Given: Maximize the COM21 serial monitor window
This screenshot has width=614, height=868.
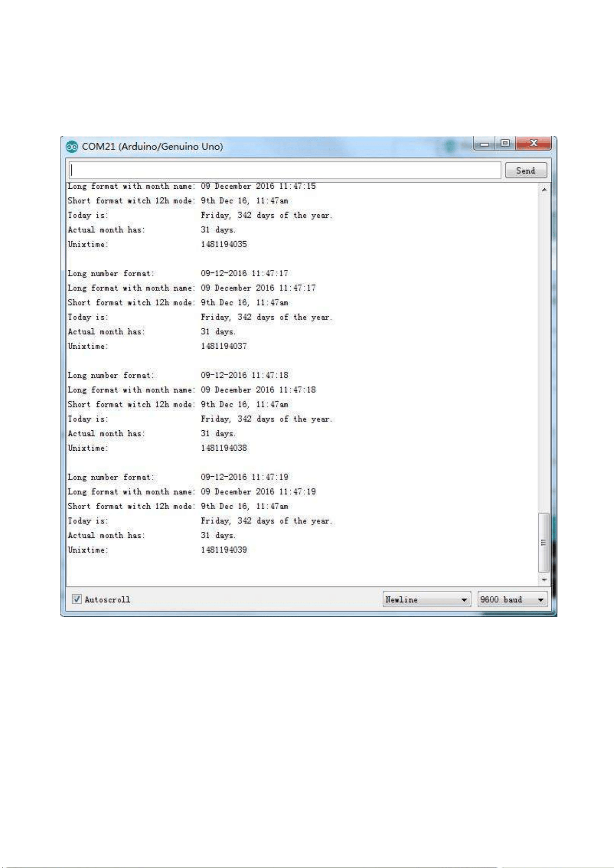Looking at the screenshot, I should click(505, 143).
